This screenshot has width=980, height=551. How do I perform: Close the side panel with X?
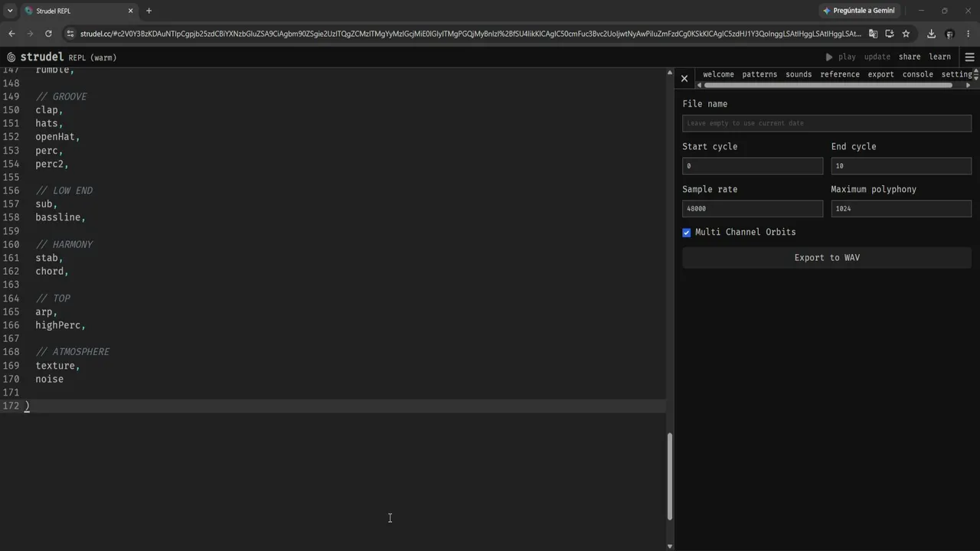[684, 78]
